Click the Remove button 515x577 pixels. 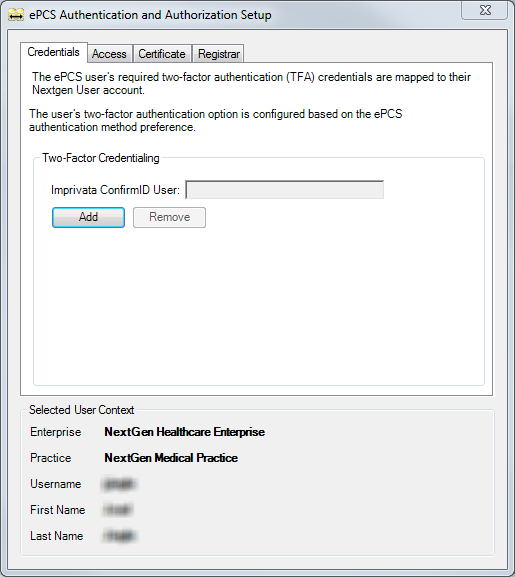[169, 217]
